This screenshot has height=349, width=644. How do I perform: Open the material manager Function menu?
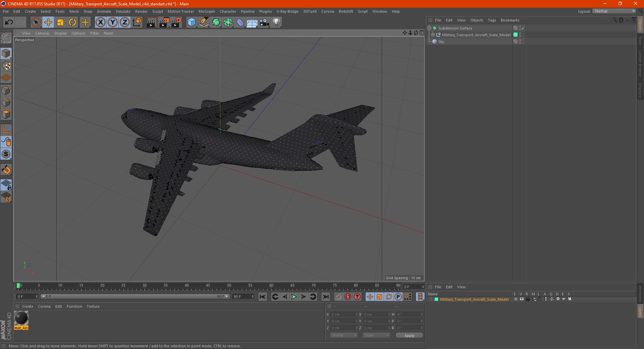coord(74,306)
